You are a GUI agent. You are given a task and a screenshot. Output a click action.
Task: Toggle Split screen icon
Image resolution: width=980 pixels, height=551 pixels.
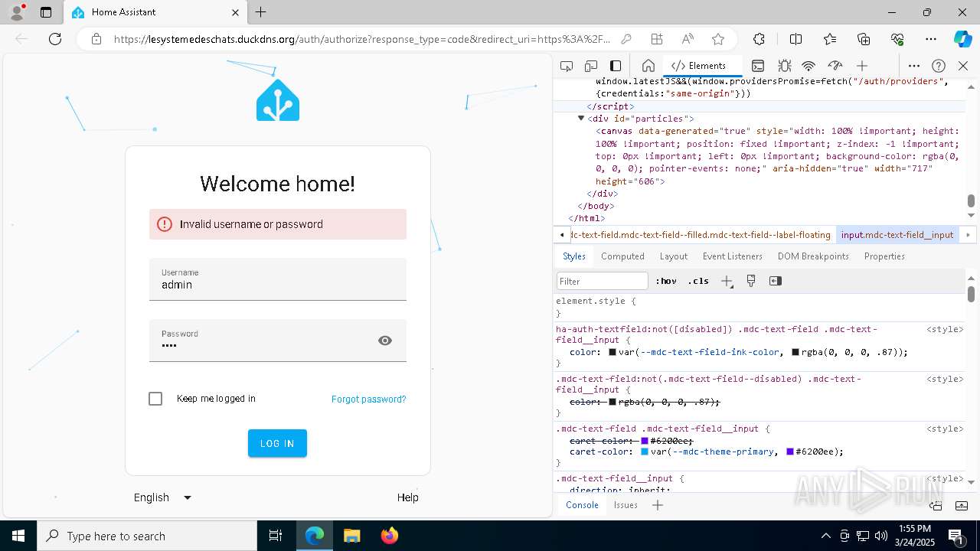[795, 39]
